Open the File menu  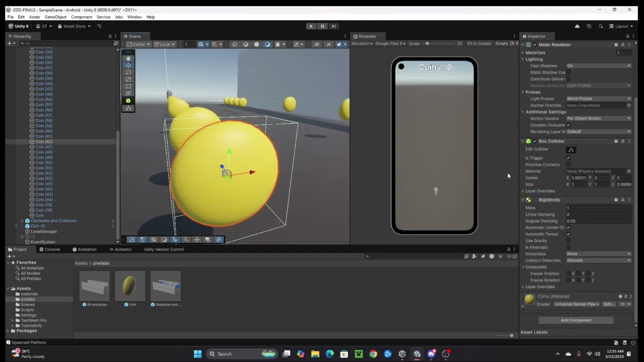coord(10,17)
